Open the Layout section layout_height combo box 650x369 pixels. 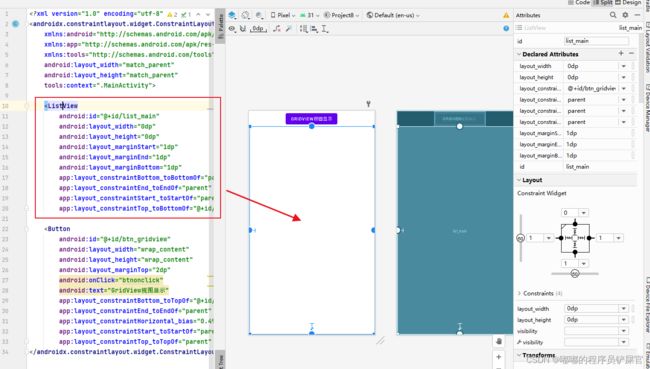tap(596, 320)
